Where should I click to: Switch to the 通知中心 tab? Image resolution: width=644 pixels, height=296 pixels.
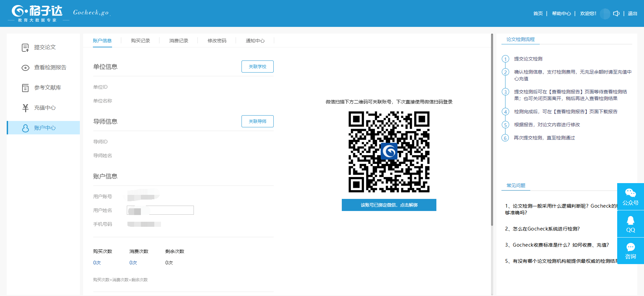[x=255, y=41]
